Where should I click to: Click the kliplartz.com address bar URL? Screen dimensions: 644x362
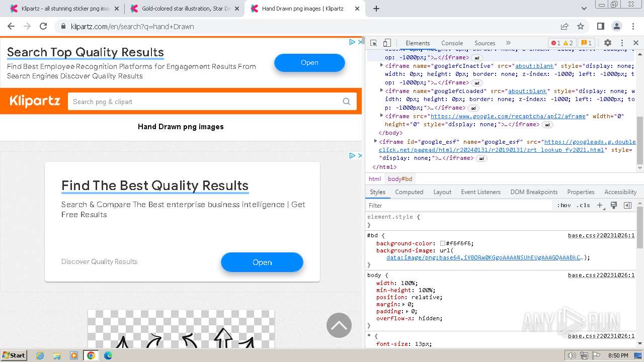(132, 27)
